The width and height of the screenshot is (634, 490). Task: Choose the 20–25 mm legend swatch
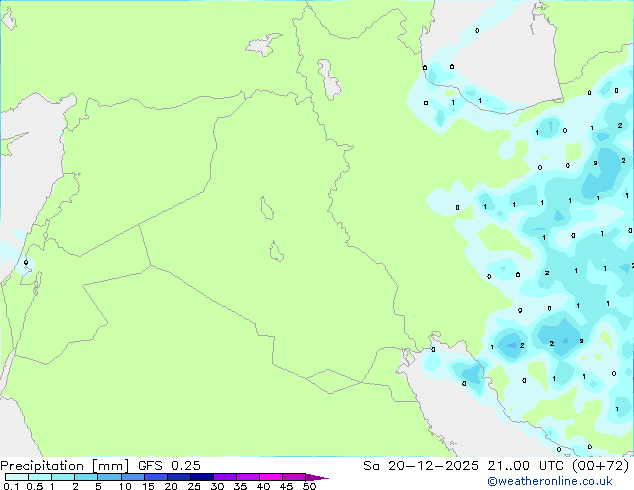pos(178,477)
